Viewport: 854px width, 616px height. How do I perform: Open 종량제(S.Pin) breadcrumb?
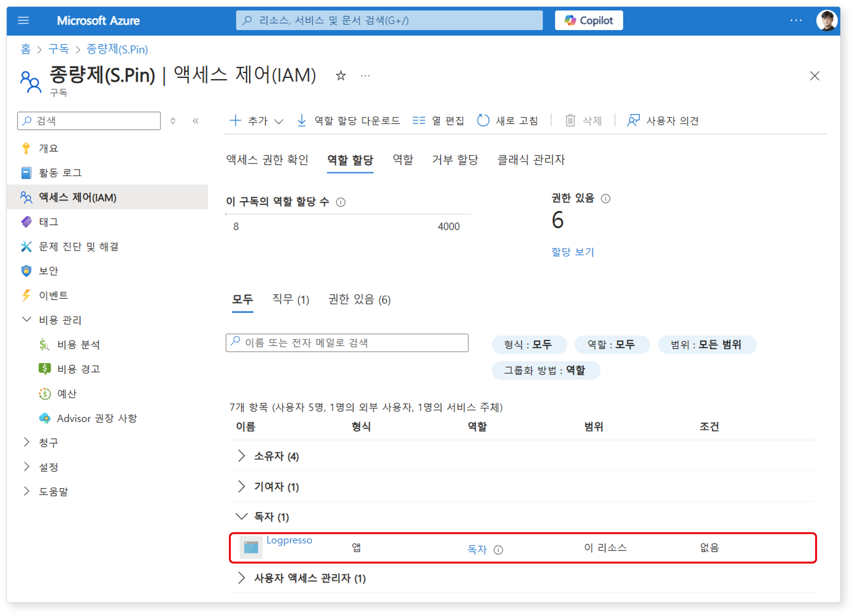point(117,49)
